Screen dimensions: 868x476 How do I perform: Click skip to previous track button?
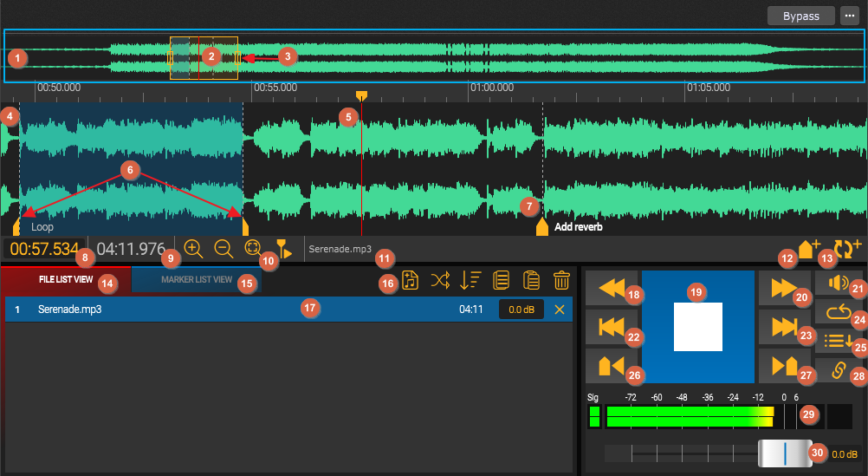click(612, 327)
